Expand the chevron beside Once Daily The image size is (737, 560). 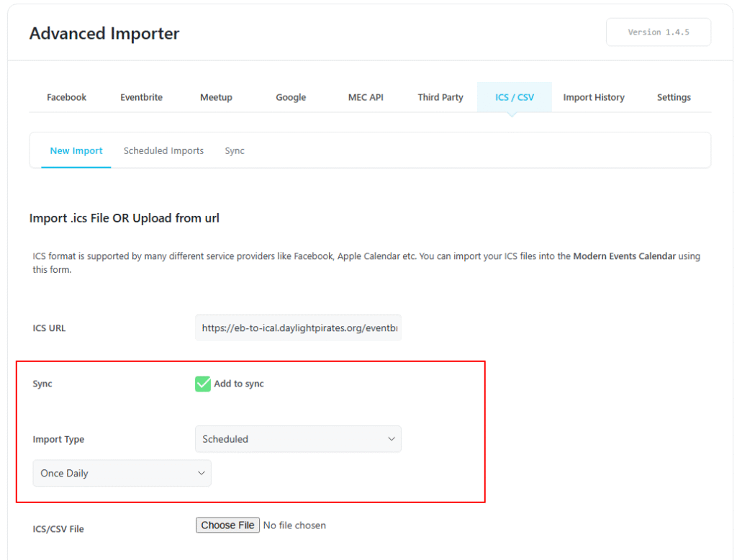point(202,473)
